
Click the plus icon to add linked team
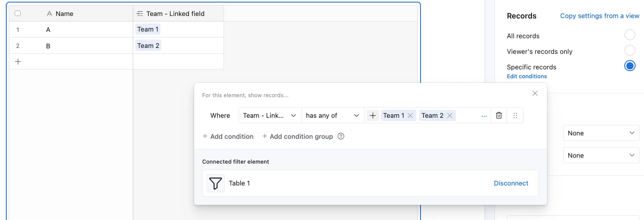click(x=373, y=115)
